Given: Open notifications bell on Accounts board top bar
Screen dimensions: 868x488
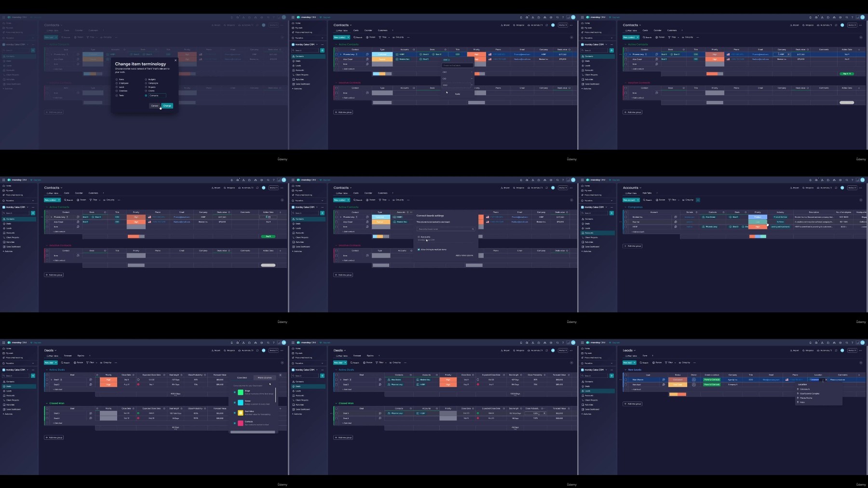Looking at the screenshot, I should 811,180.
